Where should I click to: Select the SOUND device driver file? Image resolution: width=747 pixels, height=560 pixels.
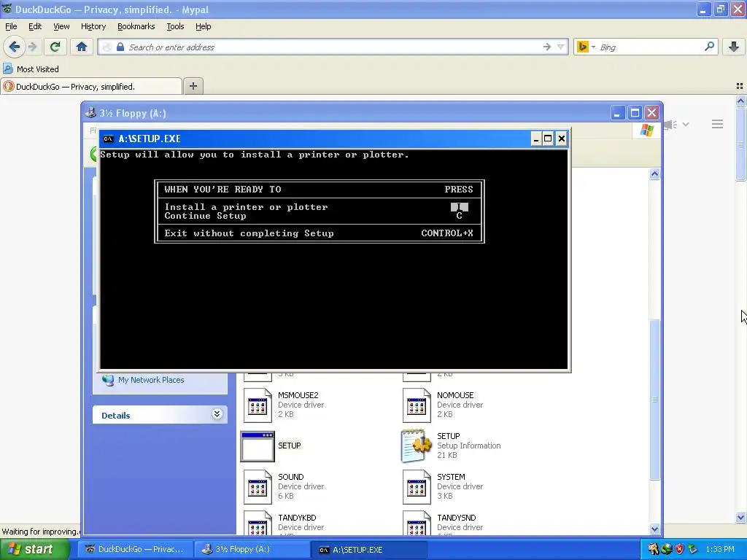click(284, 486)
